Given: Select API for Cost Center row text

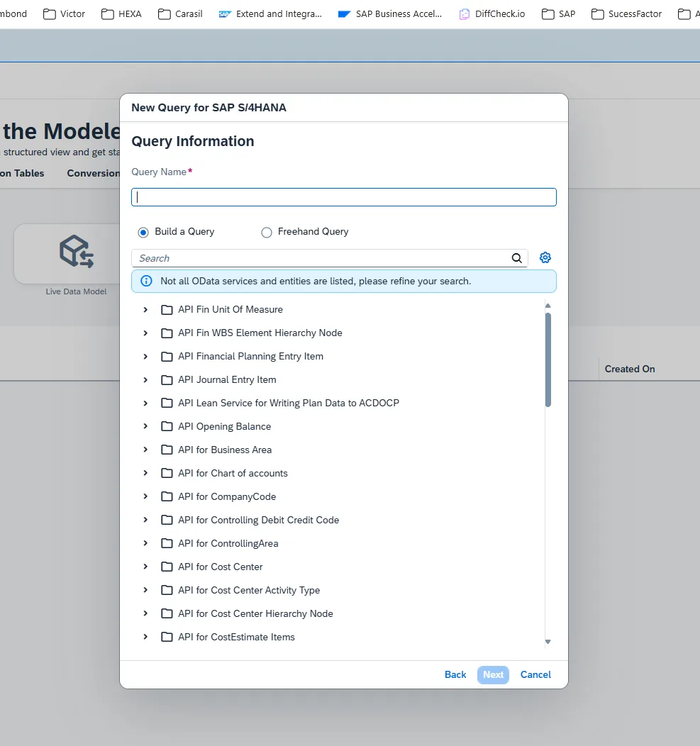Looking at the screenshot, I should pos(221,567).
